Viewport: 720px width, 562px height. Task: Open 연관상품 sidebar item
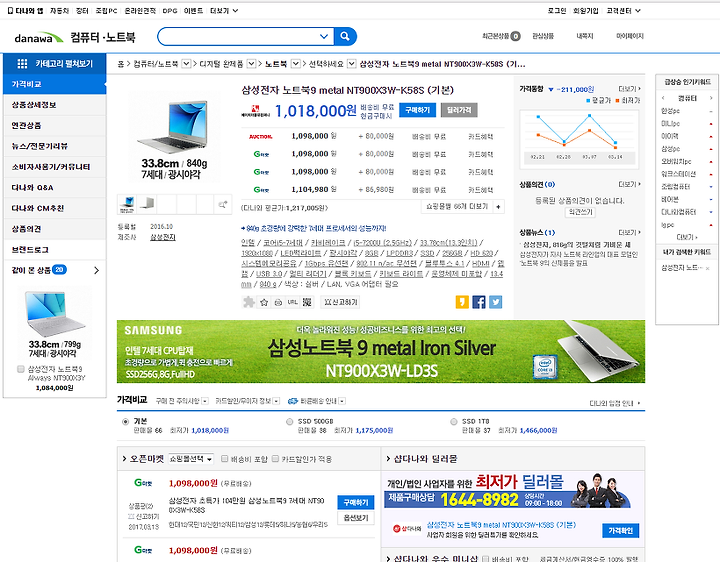55,125
